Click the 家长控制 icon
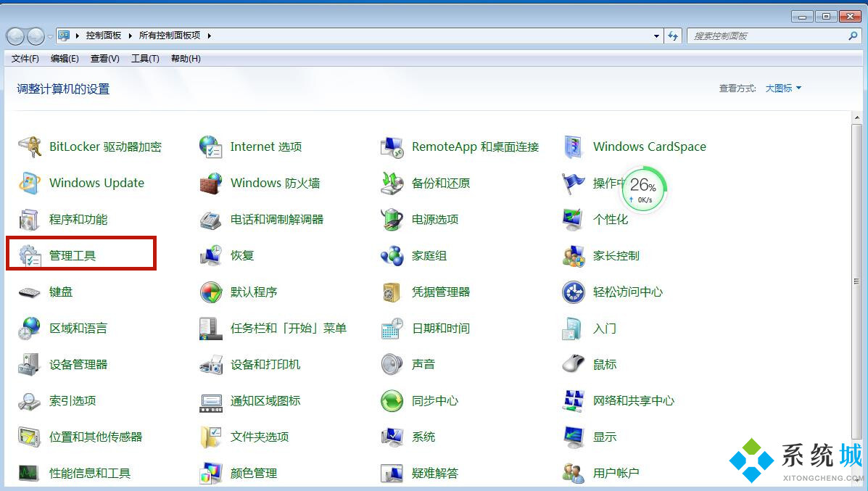The height and width of the screenshot is (491, 868). click(574, 256)
